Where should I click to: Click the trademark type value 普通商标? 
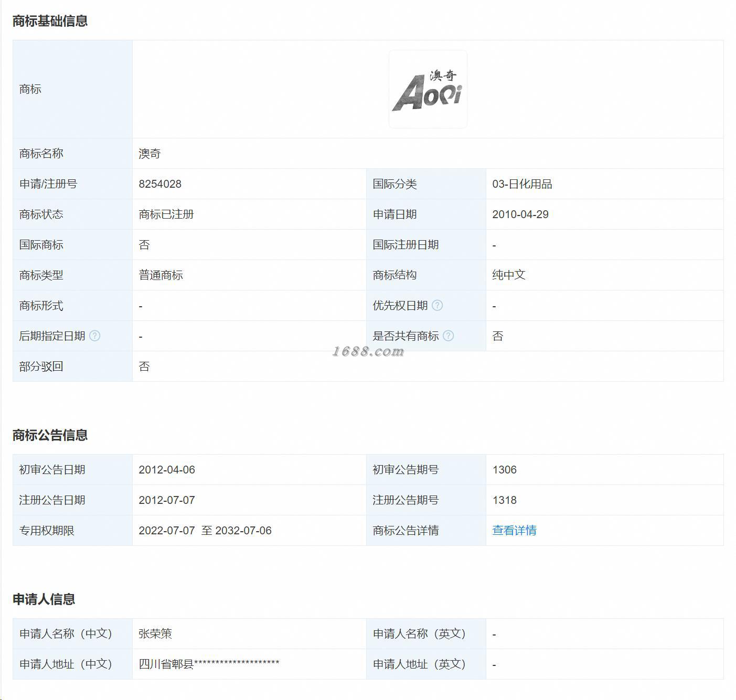click(161, 275)
